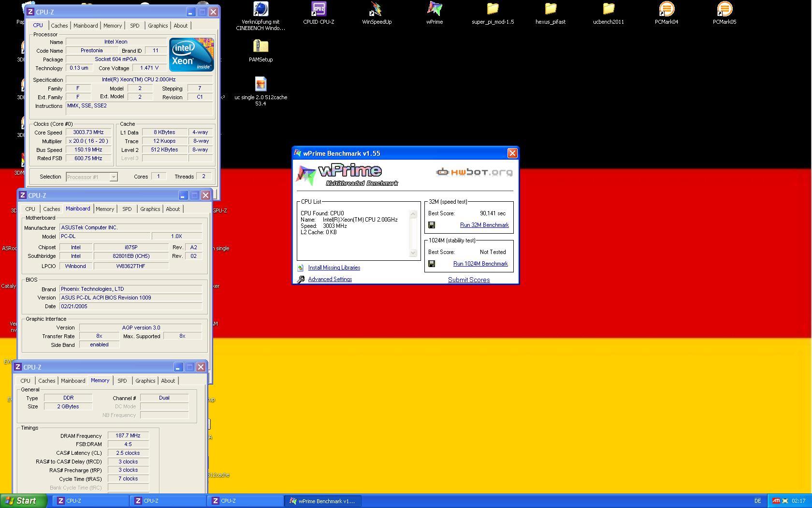Run the 32M Benchmark

coord(484,225)
